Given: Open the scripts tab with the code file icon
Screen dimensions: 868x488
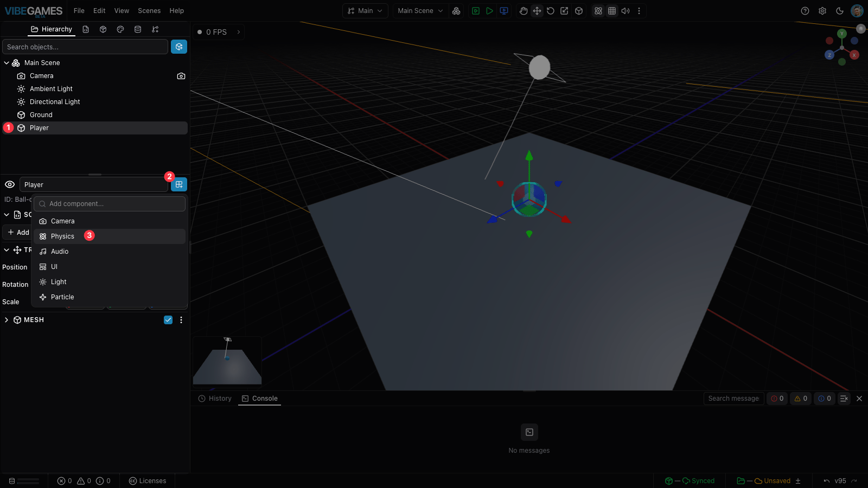Looking at the screenshot, I should click(86, 29).
